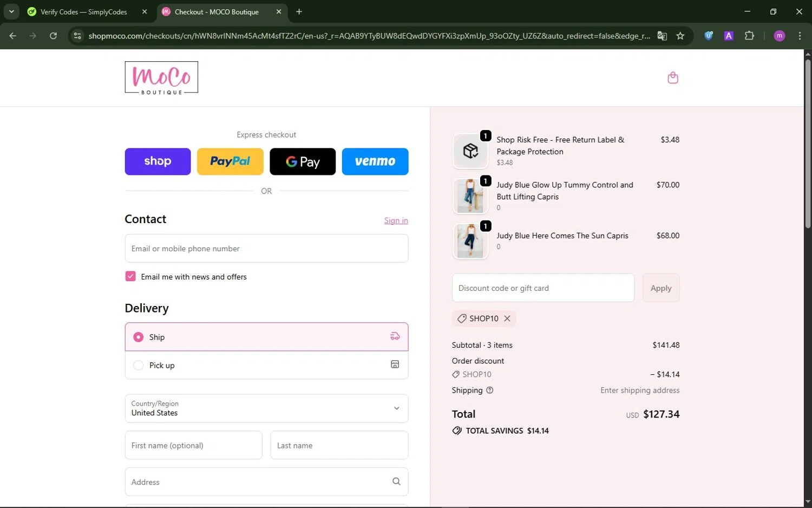
Task: Open Chrome's three-dot menu
Action: tap(800, 36)
